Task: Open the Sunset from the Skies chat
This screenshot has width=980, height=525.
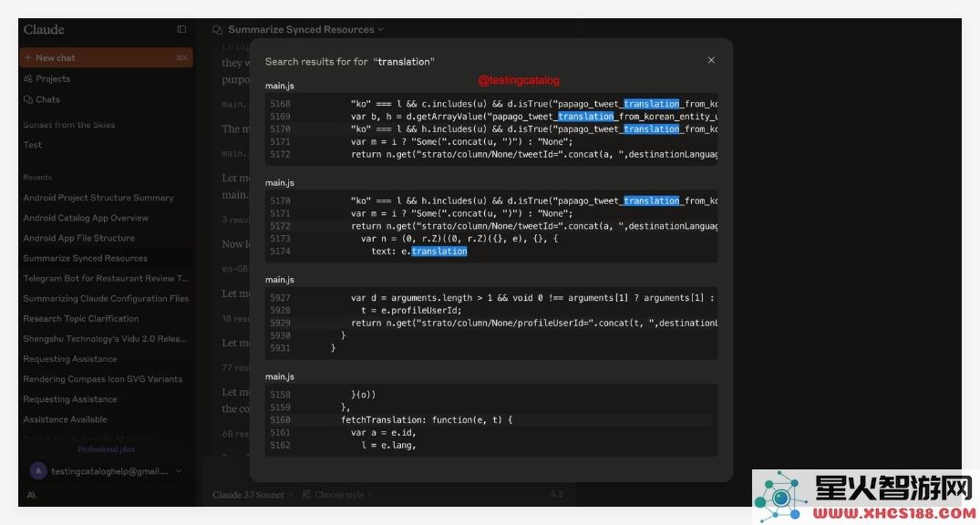Action: click(69, 124)
